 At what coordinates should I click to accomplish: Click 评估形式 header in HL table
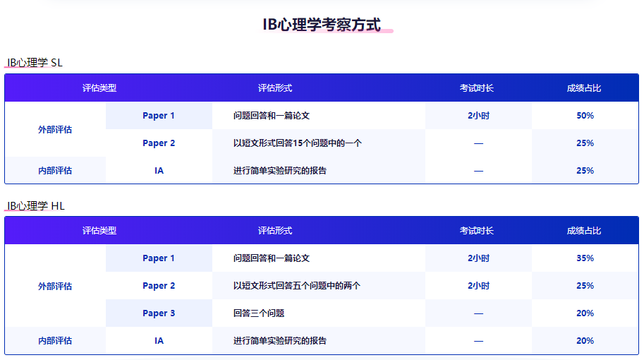[x=275, y=231]
